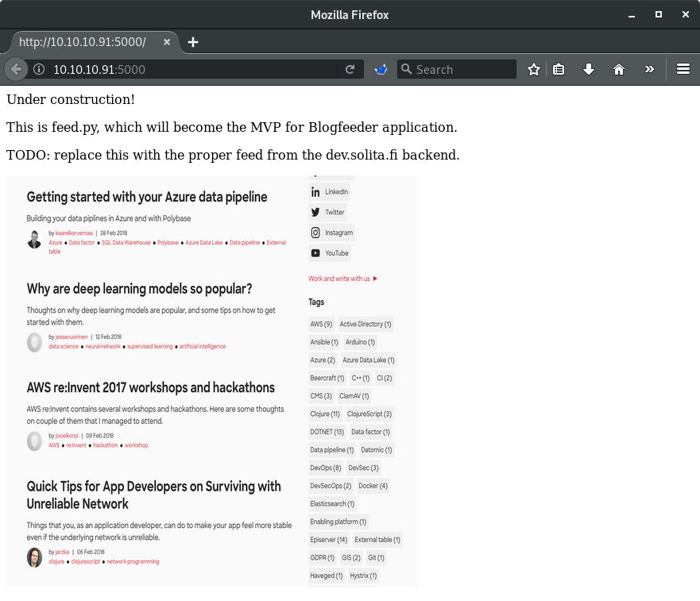Click magnifier icon in Search box

tap(406, 69)
